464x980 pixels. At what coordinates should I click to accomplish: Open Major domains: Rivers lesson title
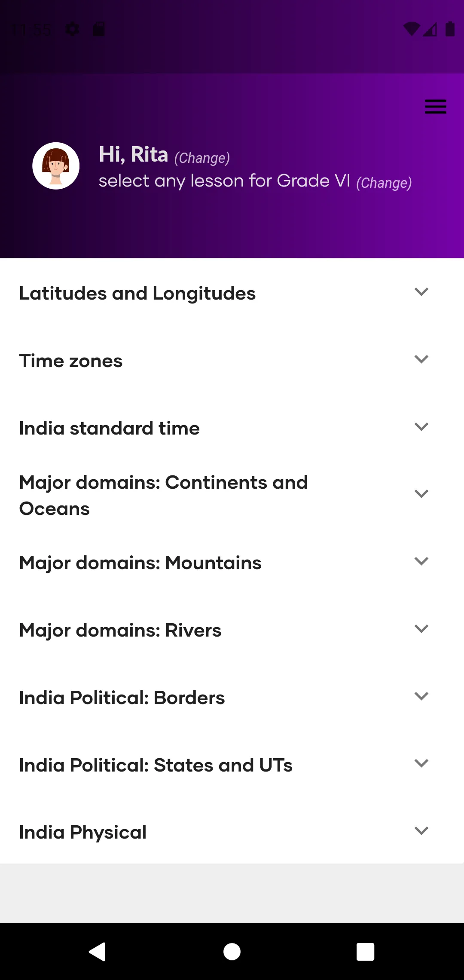click(x=120, y=631)
